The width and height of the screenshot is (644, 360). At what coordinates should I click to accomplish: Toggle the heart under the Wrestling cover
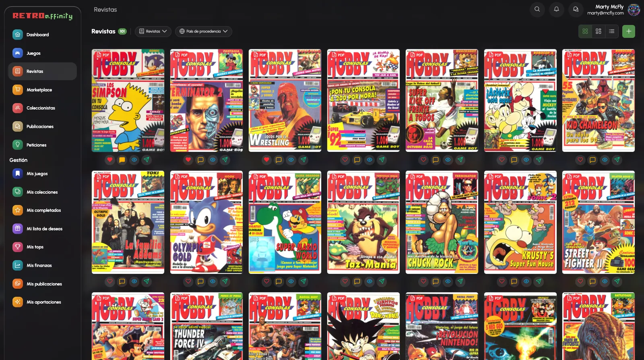pyautogui.click(x=266, y=160)
